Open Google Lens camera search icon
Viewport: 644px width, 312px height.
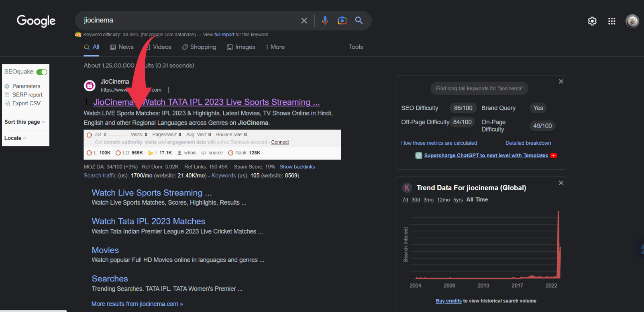pos(342,21)
